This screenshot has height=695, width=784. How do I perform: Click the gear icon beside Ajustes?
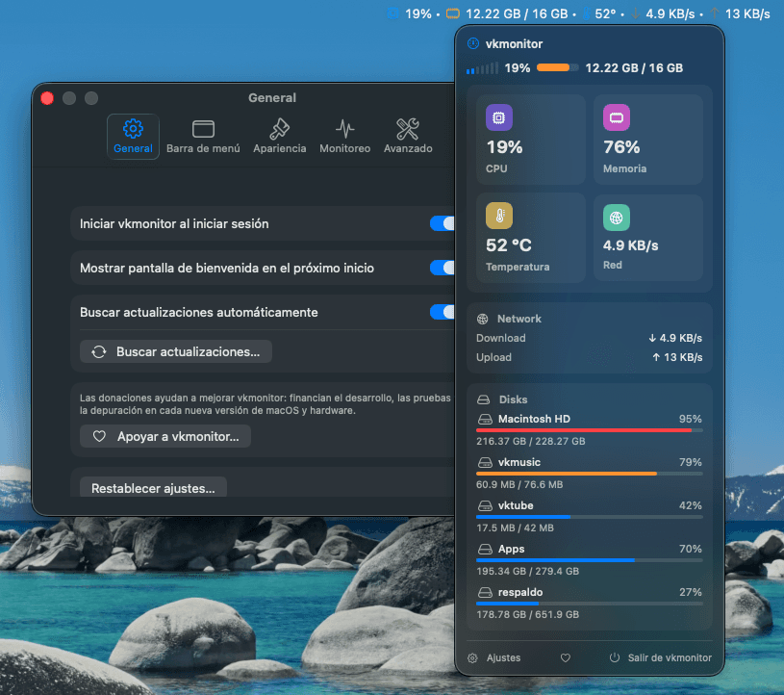click(x=472, y=658)
